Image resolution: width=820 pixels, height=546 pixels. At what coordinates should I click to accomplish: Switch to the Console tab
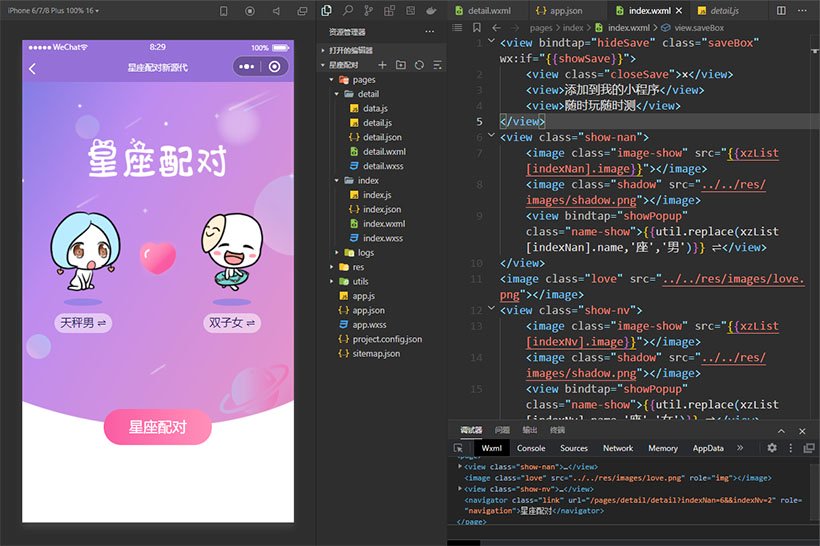[531, 448]
